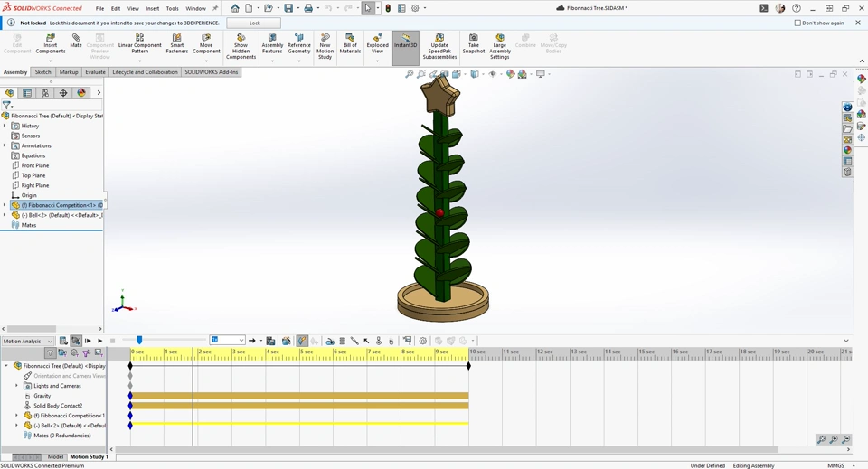Click the Calculate motion study button

click(x=63, y=341)
